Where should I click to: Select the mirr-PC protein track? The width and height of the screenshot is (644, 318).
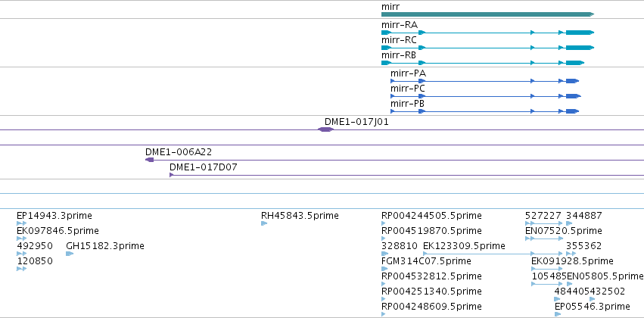[486, 96]
